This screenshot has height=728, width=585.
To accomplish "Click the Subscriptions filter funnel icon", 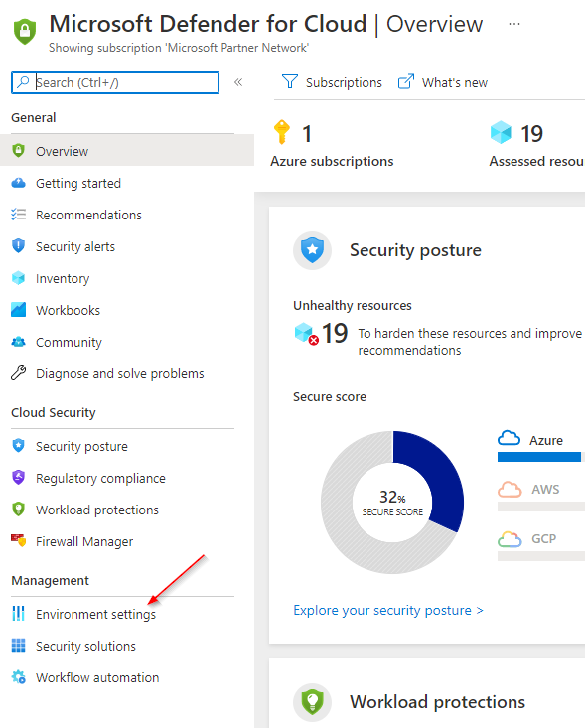I will click(x=290, y=82).
